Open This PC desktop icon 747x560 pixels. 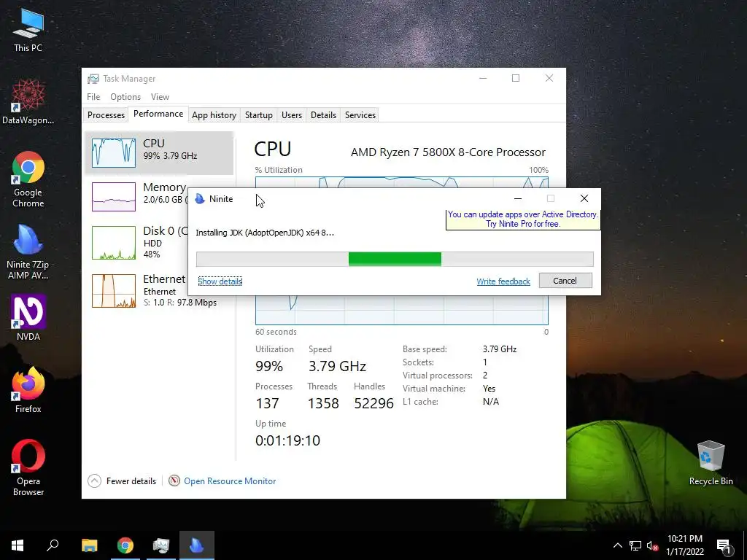click(x=28, y=30)
